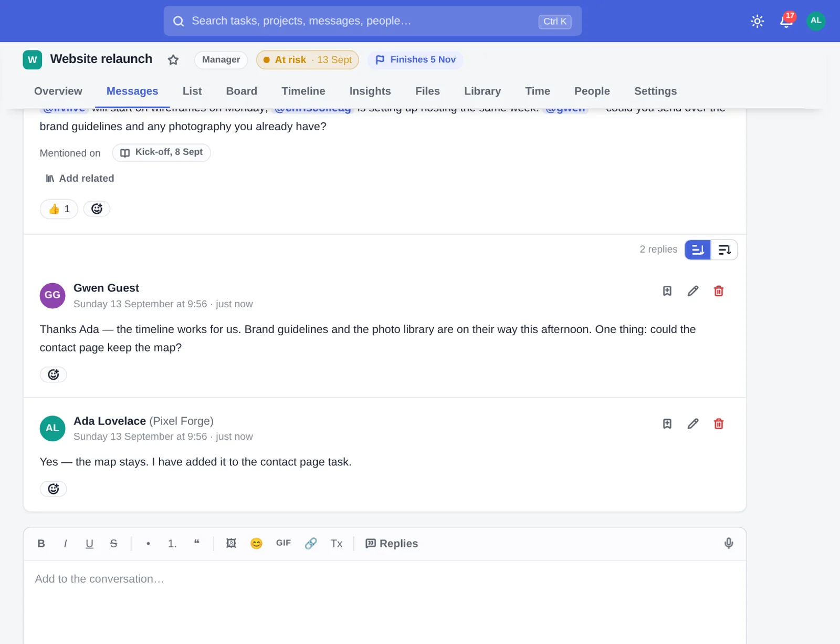Toggle the light/dark theme sun icon
This screenshot has height=644, width=840.
(757, 21)
